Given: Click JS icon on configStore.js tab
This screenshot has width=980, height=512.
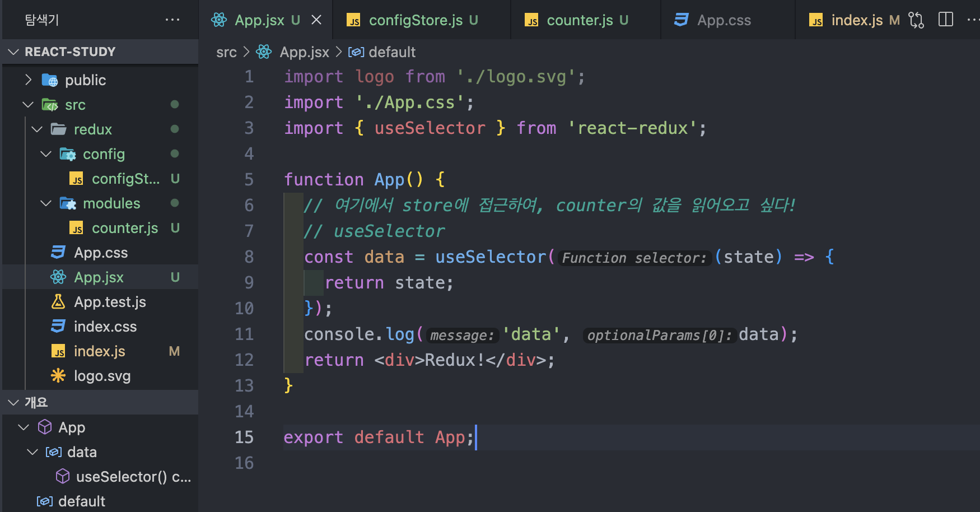Looking at the screenshot, I should pos(353,21).
